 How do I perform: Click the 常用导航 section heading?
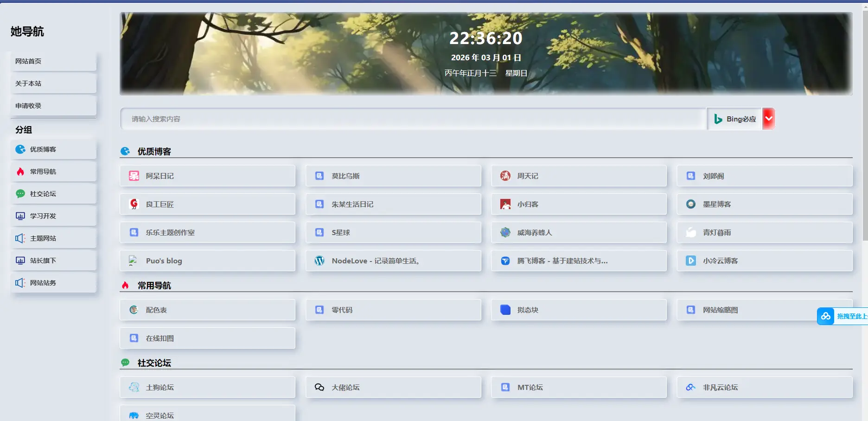coord(154,286)
